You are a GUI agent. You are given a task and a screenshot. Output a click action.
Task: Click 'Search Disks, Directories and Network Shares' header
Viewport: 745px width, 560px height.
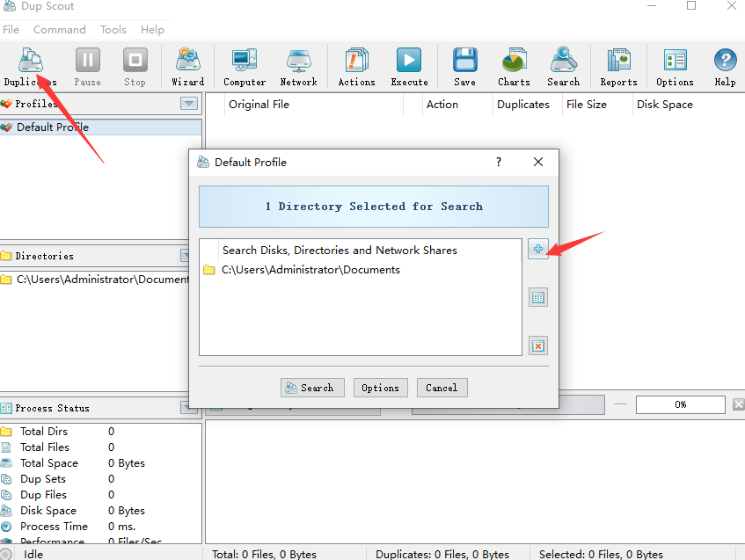[x=340, y=251]
